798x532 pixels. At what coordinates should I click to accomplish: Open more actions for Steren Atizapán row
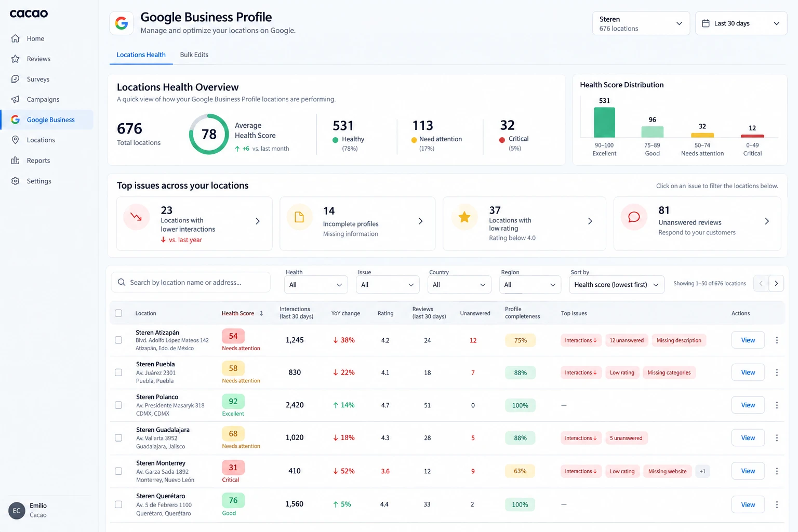777,340
